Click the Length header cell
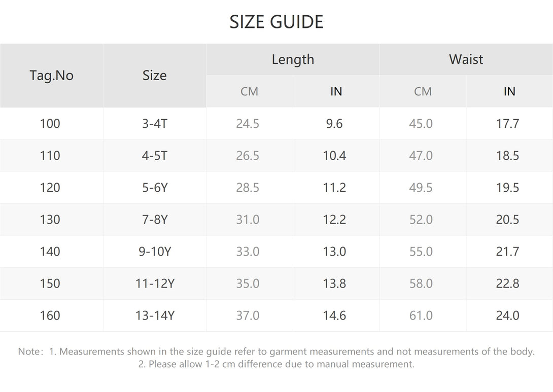The height and width of the screenshot is (392, 553). click(x=293, y=59)
